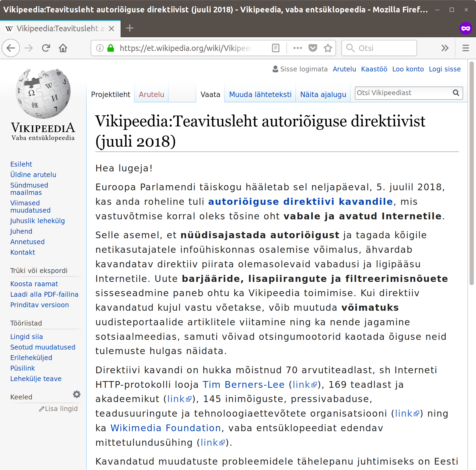
Task: Open a new tab with plus button
Action: 130,28
